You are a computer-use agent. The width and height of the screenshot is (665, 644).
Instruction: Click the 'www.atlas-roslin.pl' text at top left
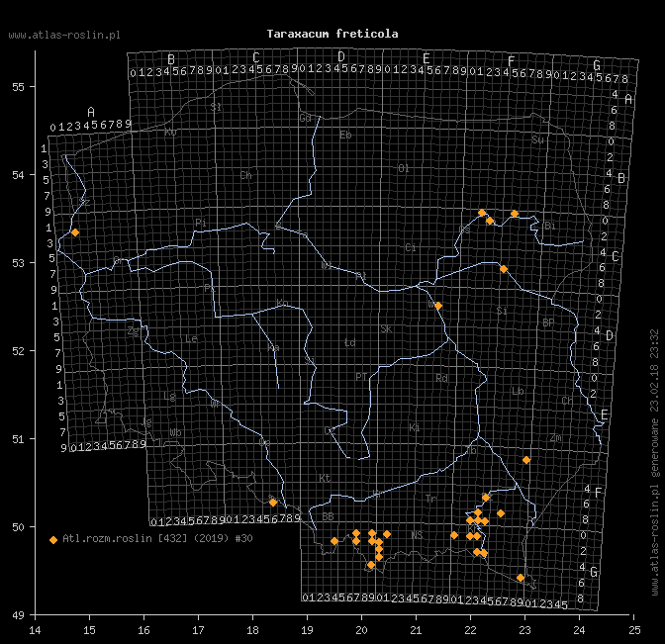click(64, 36)
